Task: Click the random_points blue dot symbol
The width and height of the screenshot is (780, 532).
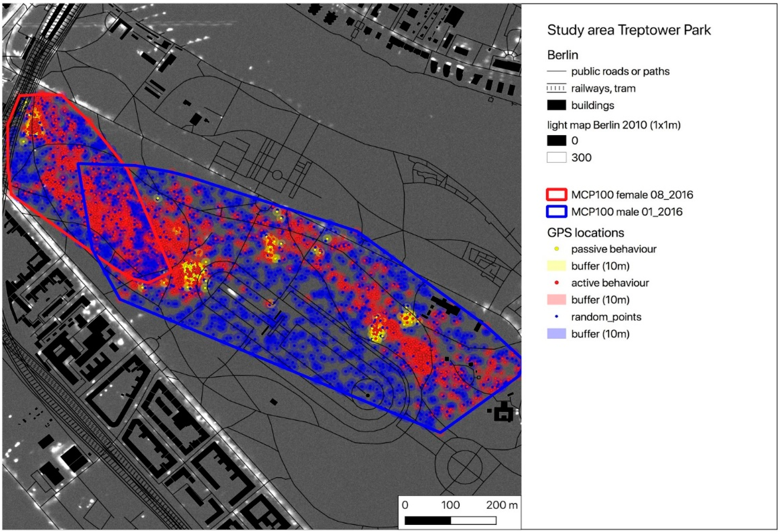Action: click(557, 317)
